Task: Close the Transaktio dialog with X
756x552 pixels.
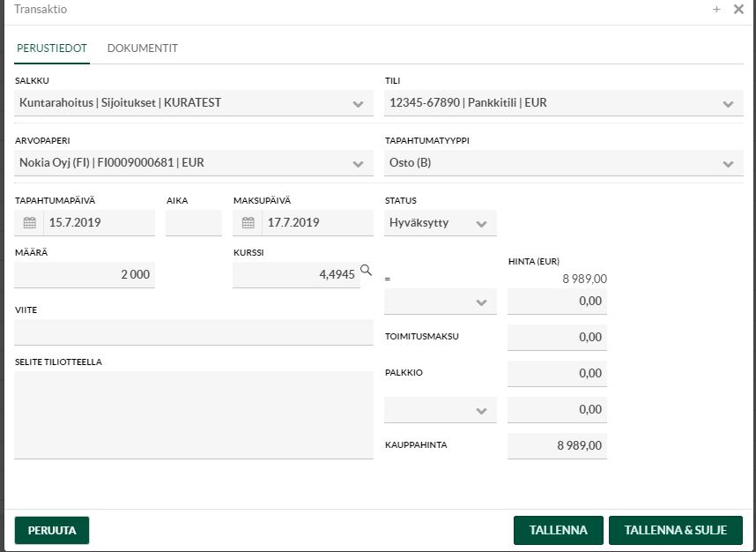Action: point(738,10)
